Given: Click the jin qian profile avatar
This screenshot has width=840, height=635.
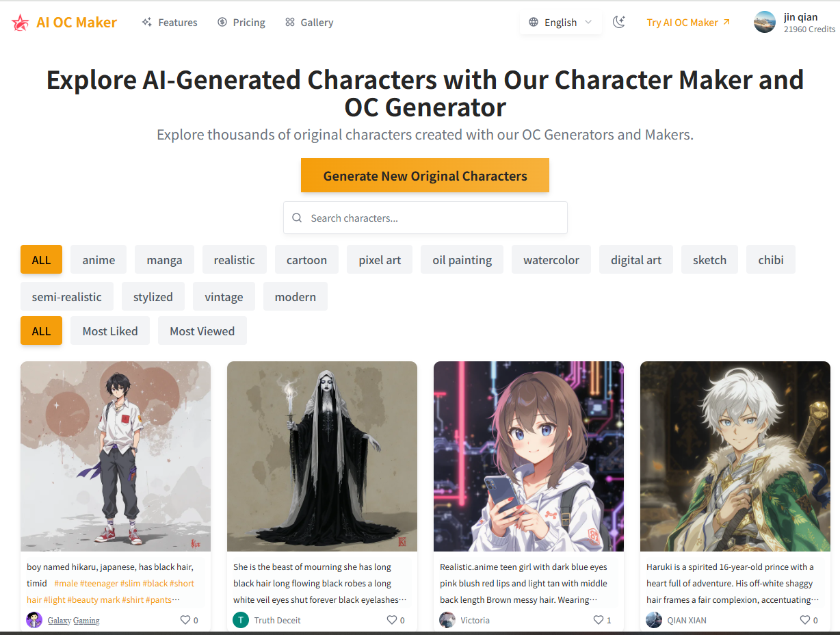Looking at the screenshot, I should point(765,22).
